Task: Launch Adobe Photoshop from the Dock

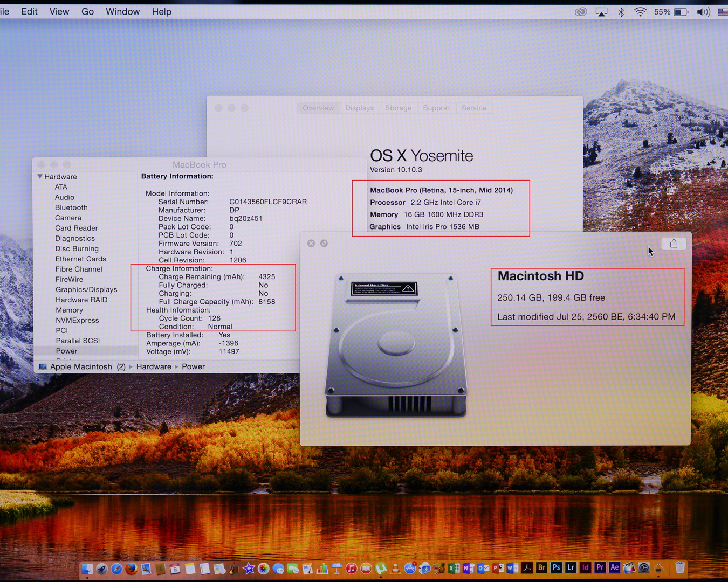Action: [x=557, y=567]
